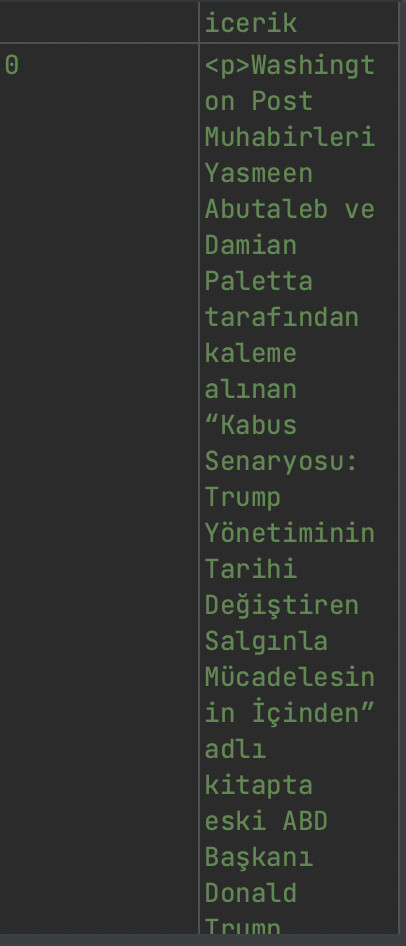This screenshot has width=406, height=946.
Task: Click the word "Başkanı" in the cell
Action: pos(259,857)
